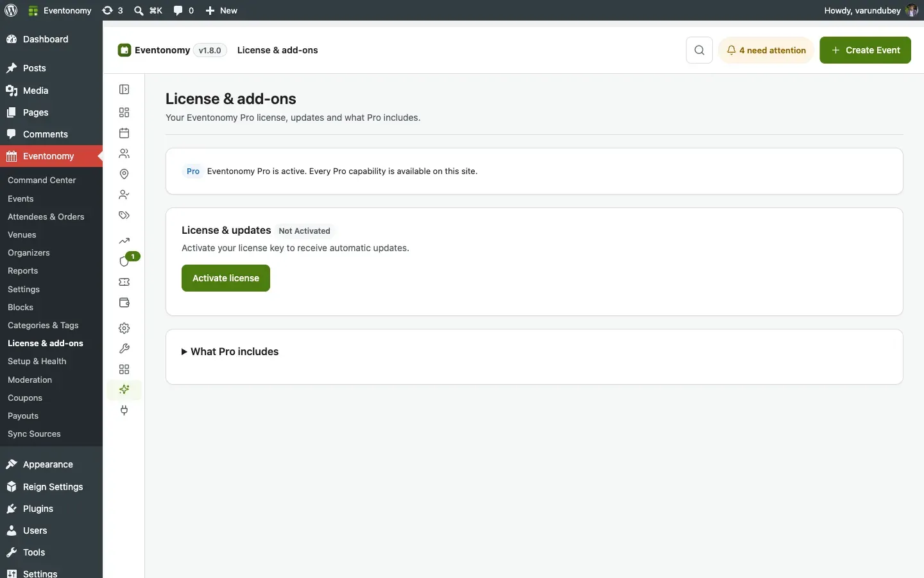Open the 4 need attention notifications
The image size is (924, 578).
pos(766,50)
